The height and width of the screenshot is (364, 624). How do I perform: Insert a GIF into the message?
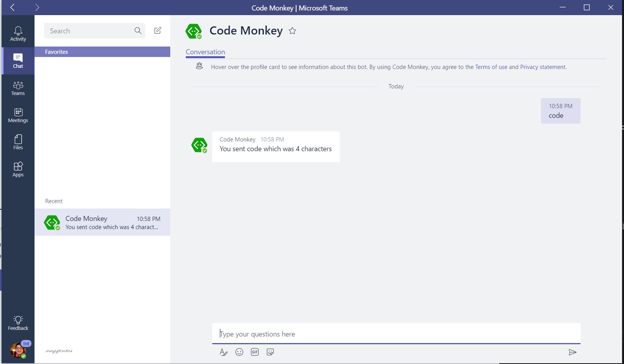click(x=255, y=352)
